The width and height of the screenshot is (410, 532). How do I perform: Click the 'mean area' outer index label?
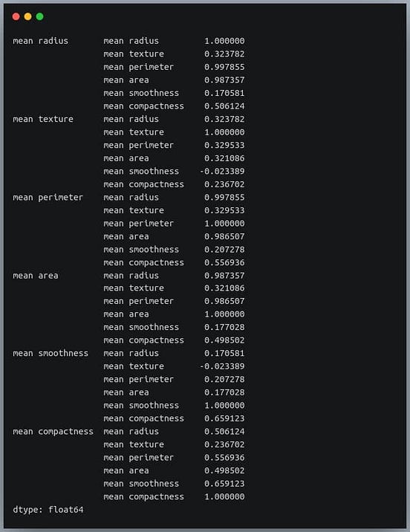tap(35, 276)
